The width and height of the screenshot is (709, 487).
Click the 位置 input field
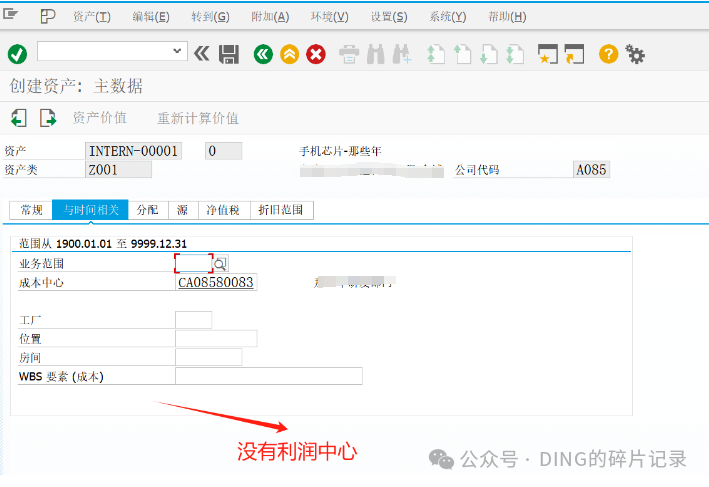click(x=216, y=338)
